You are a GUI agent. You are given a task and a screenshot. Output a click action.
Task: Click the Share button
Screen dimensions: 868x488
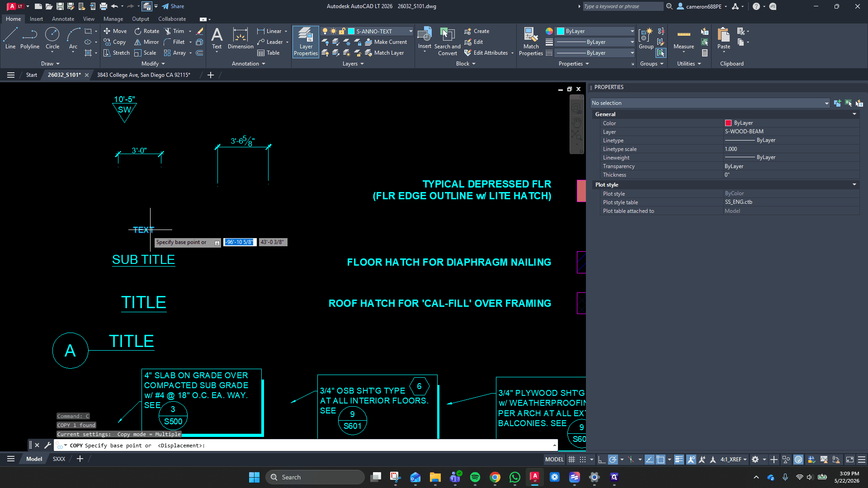173,6
